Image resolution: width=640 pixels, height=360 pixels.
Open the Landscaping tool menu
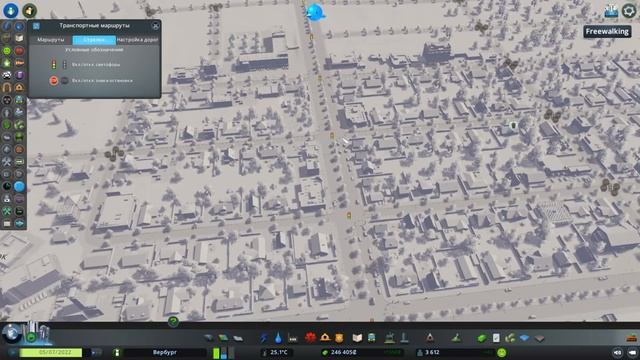[456, 338]
